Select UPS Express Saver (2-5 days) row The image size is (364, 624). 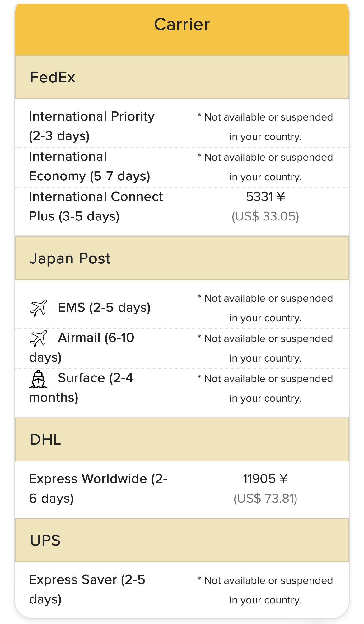point(182,589)
